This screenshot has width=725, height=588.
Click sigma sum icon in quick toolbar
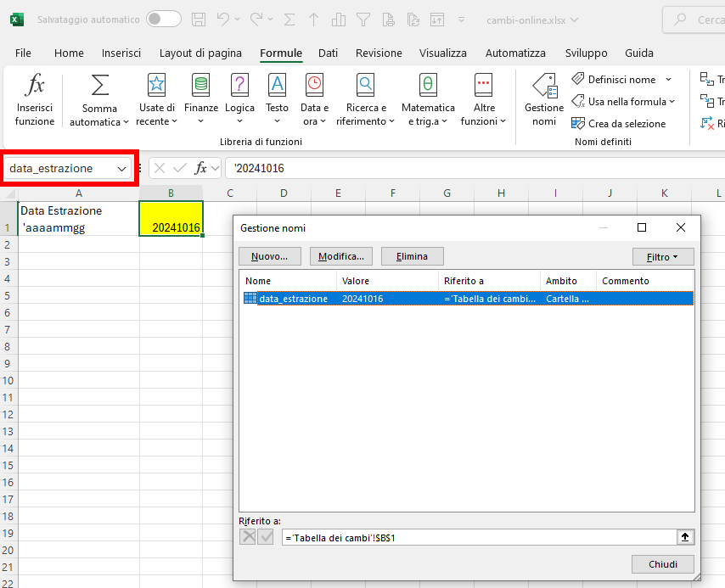(x=289, y=20)
